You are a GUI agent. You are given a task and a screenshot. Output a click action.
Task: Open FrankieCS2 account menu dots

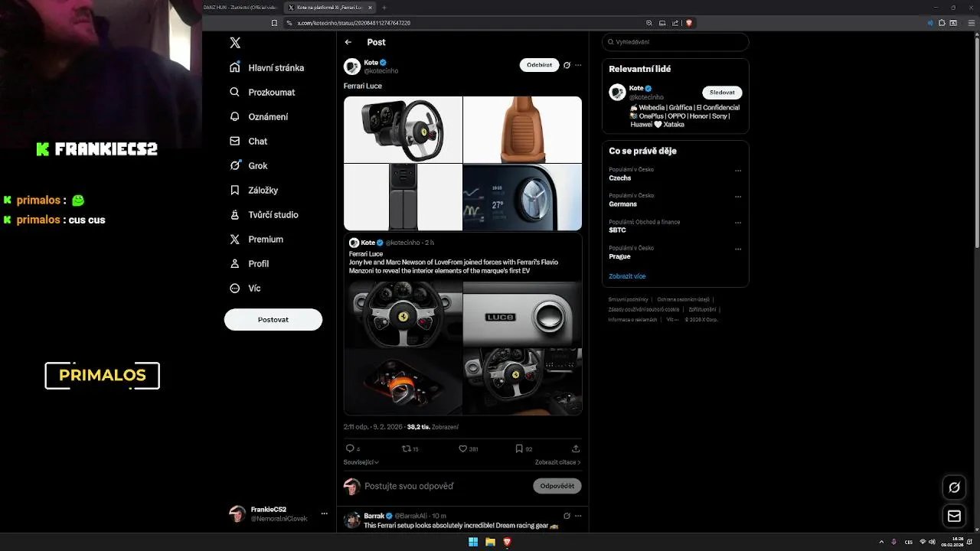324,514
